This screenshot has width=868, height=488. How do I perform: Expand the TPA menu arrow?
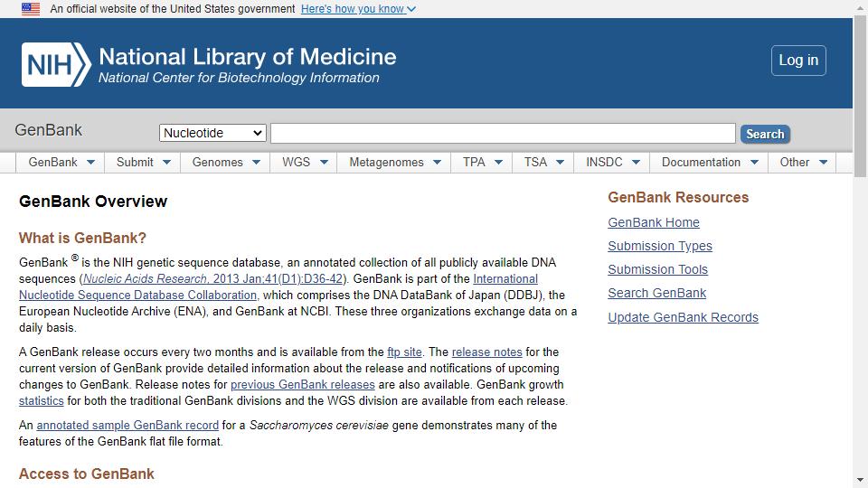tap(498, 162)
